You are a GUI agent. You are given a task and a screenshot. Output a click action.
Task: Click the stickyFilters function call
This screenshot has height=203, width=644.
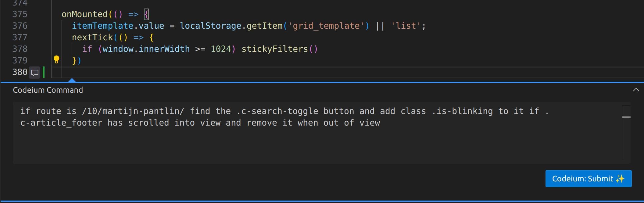point(274,49)
